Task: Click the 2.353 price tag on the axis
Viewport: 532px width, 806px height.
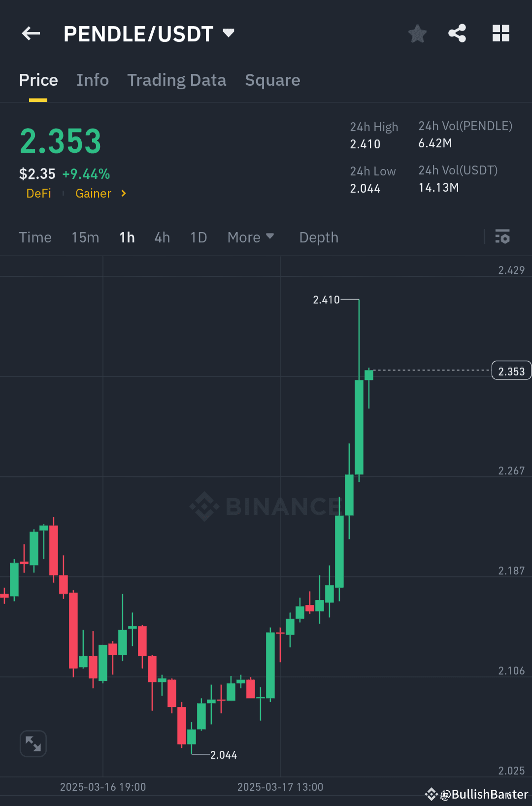Action: pos(511,370)
